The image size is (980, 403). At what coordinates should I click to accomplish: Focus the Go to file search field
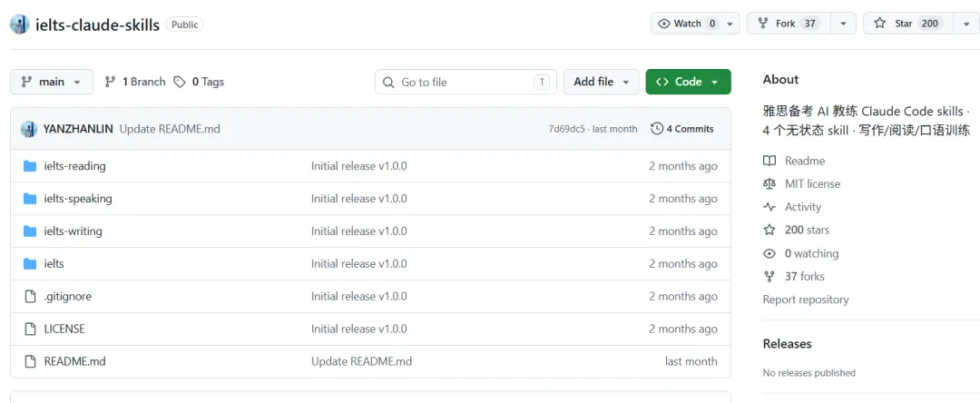(x=465, y=82)
